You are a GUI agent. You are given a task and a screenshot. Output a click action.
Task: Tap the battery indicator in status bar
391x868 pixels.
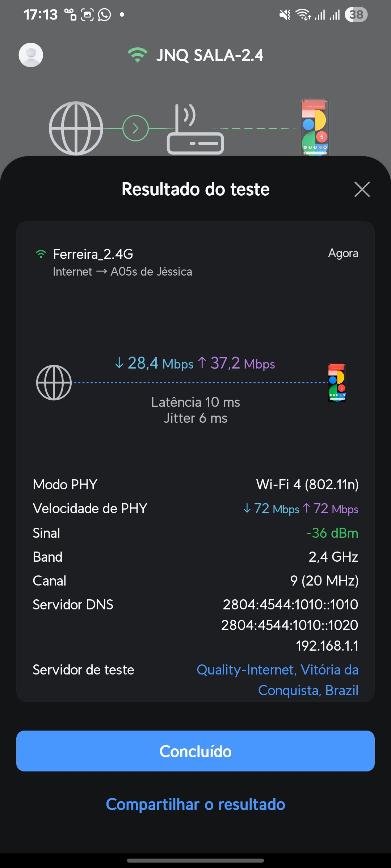pyautogui.click(x=356, y=15)
